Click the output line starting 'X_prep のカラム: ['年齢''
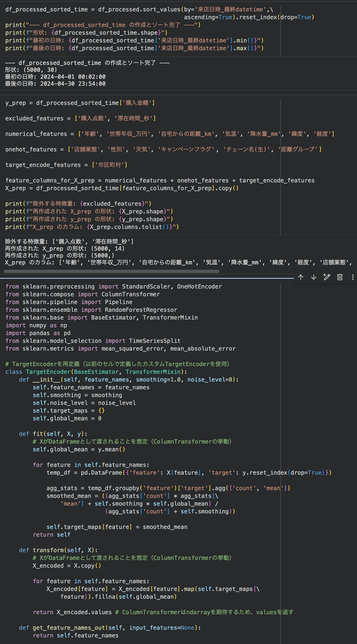The width and height of the screenshot is (357, 644). click(x=178, y=262)
